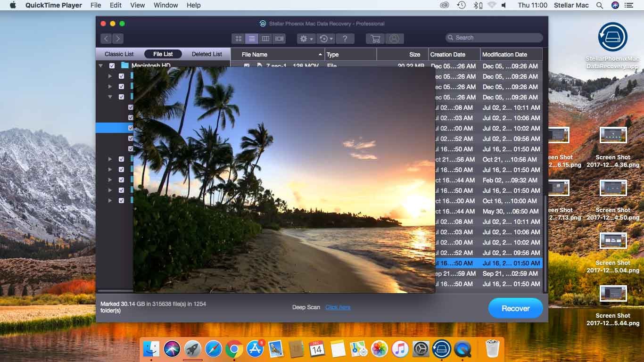Open the shopping cart buy icon
Screen dimensions: 644x362
(x=375, y=39)
